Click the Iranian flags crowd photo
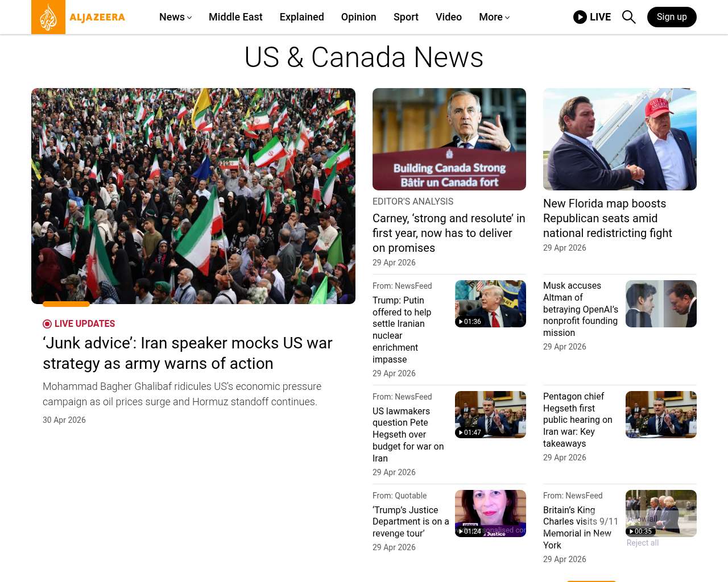 click(193, 196)
